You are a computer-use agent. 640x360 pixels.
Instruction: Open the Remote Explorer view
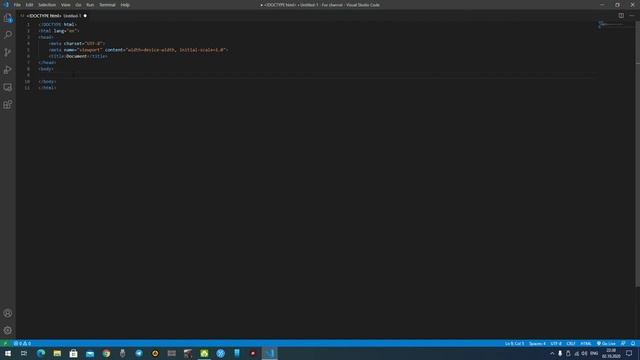tap(8, 87)
